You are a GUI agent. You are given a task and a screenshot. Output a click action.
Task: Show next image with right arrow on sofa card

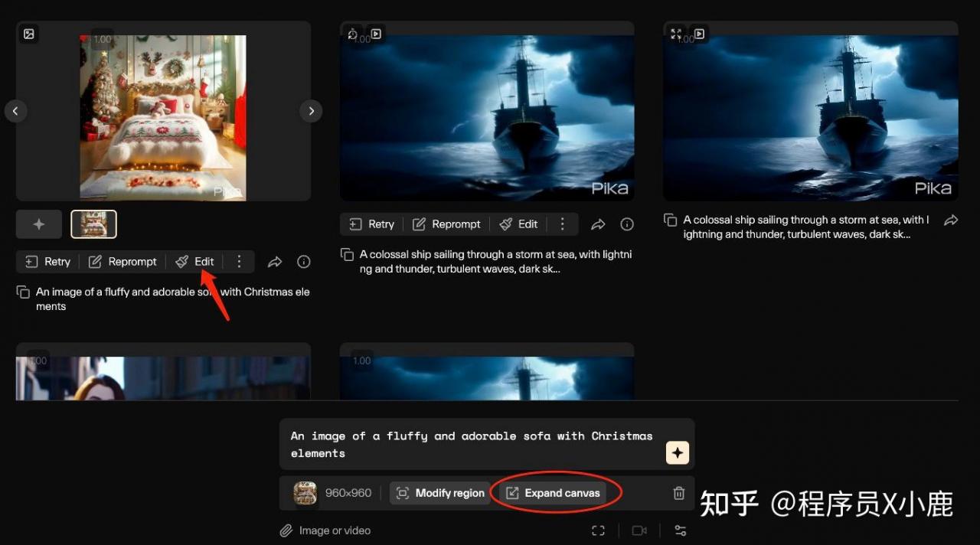[x=311, y=111]
